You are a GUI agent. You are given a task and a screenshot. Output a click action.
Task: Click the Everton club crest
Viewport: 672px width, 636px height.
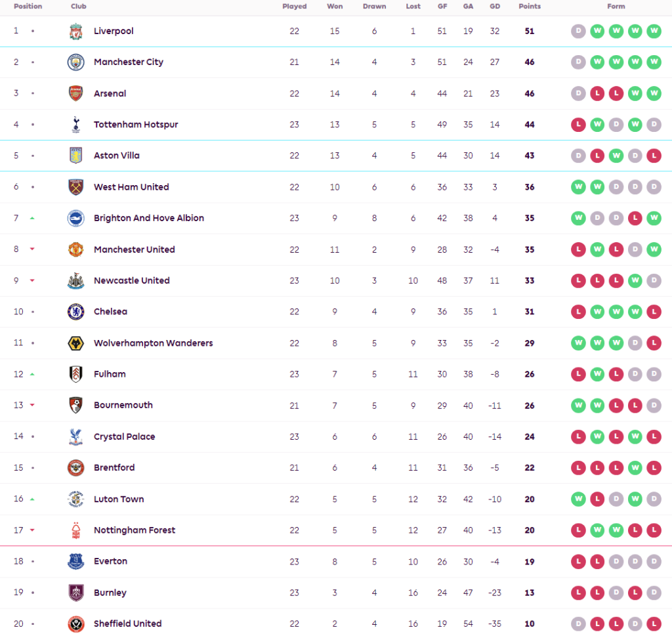pos(76,561)
